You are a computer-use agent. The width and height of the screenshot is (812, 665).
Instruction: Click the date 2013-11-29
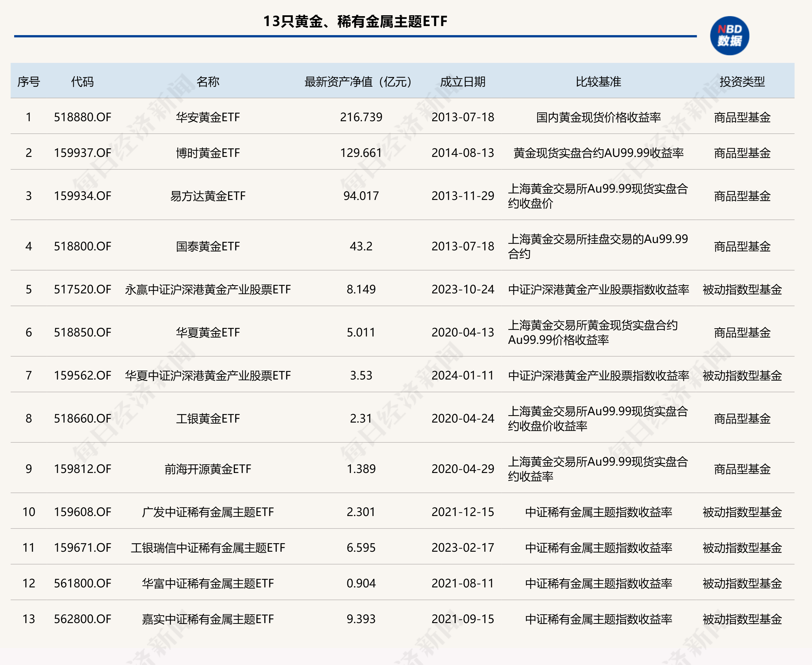click(463, 196)
